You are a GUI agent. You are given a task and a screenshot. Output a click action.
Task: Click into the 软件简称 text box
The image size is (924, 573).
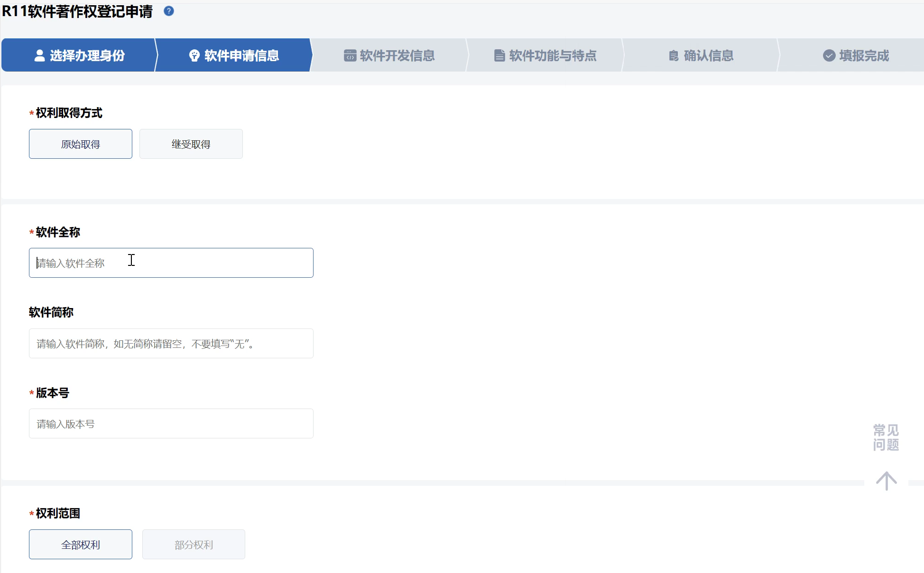click(x=171, y=344)
